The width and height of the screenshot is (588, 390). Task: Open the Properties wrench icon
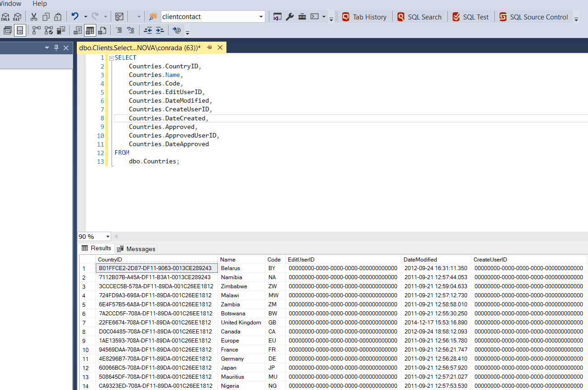click(290, 17)
